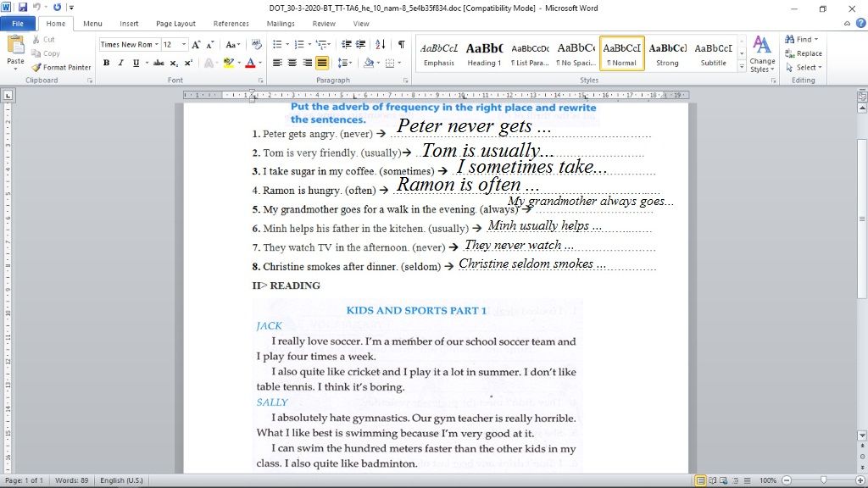Toggle Align Text Left
868x488 pixels.
click(277, 63)
